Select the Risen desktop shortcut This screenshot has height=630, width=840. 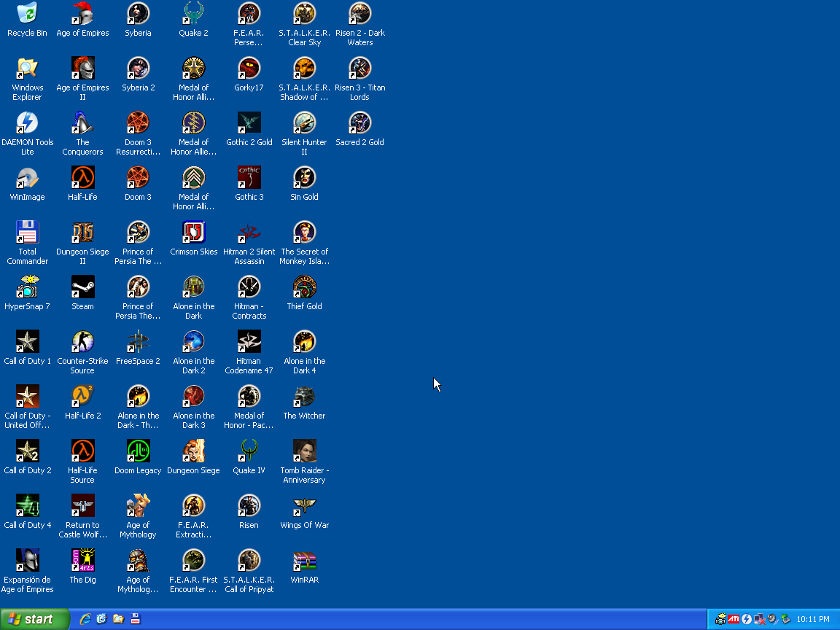(249, 506)
